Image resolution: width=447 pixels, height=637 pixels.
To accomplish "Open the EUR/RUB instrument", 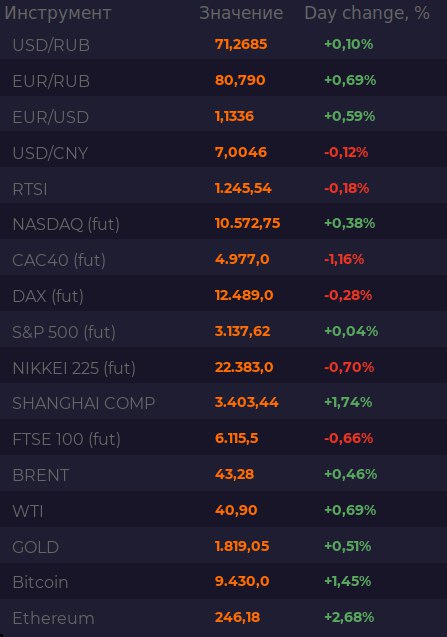I will coord(51,81).
